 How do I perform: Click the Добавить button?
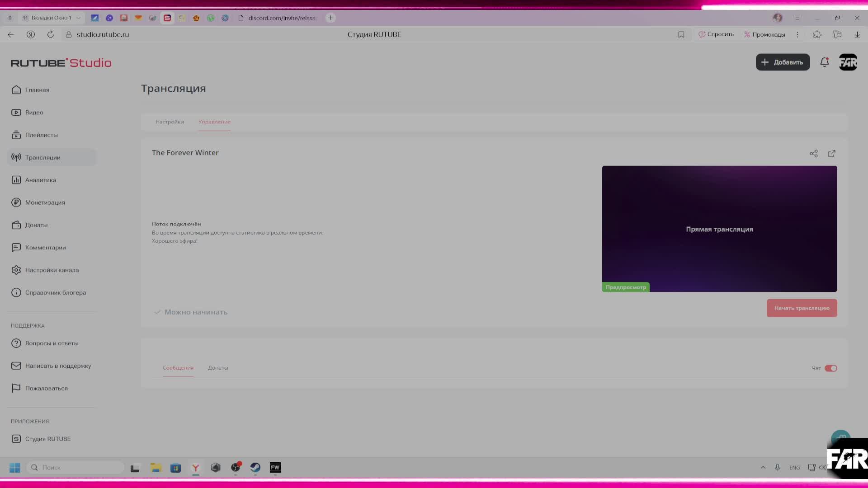point(783,62)
